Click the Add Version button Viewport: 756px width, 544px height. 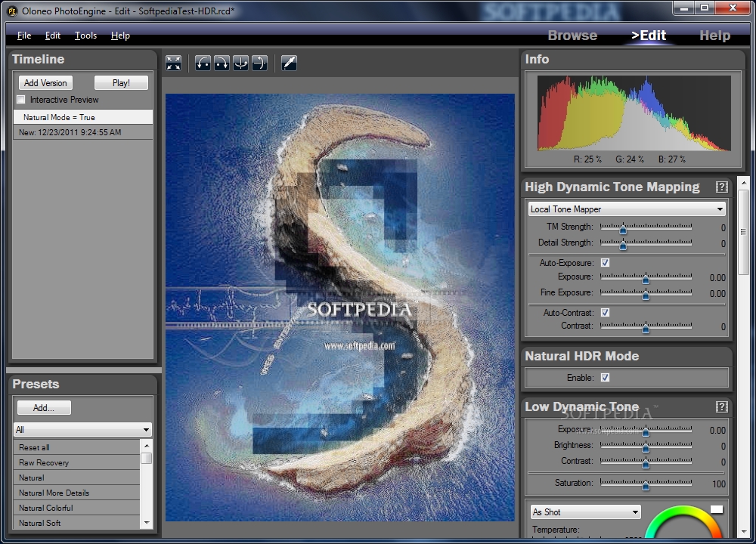[x=45, y=83]
